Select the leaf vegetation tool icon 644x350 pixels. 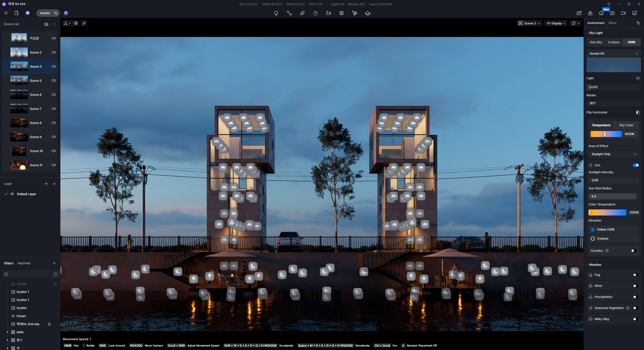302,13
